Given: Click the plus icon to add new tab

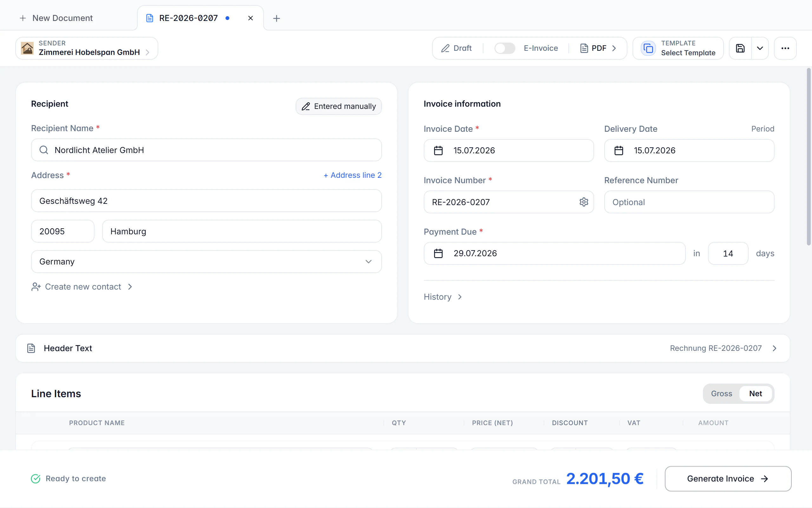Looking at the screenshot, I should pyautogui.click(x=277, y=18).
